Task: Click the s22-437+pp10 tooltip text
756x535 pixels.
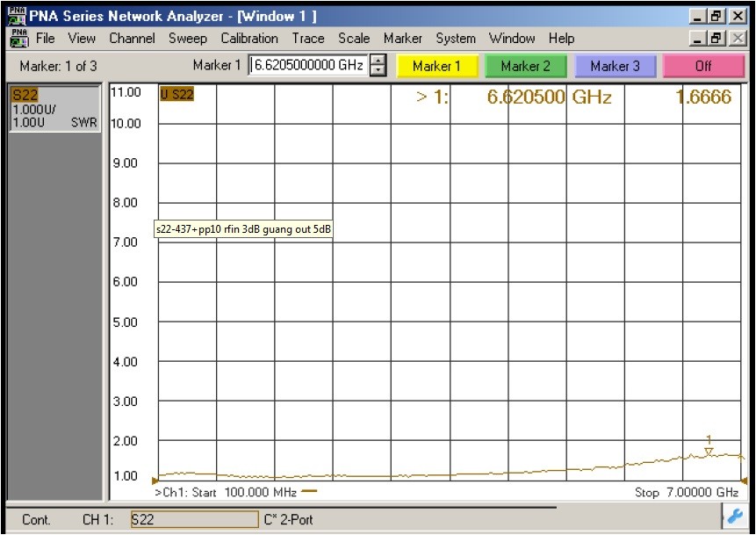Action: [x=243, y=229]
